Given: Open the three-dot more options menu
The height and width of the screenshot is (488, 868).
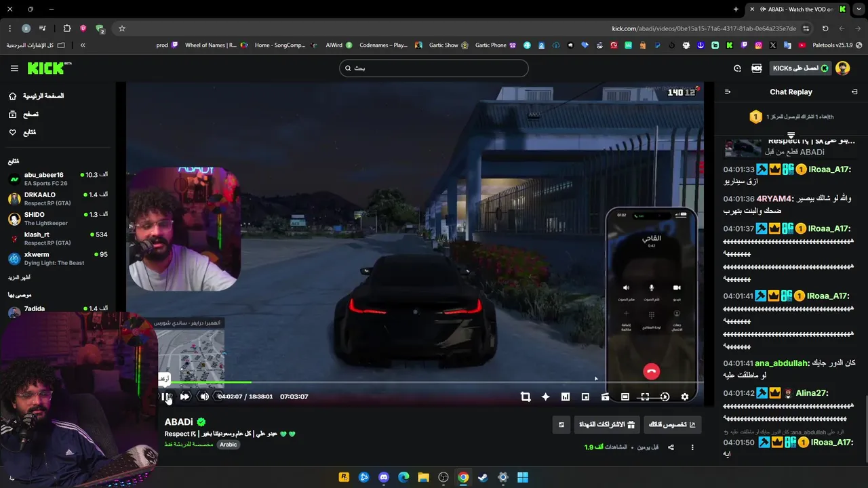Looking at the screenshot, I should 692,447.
